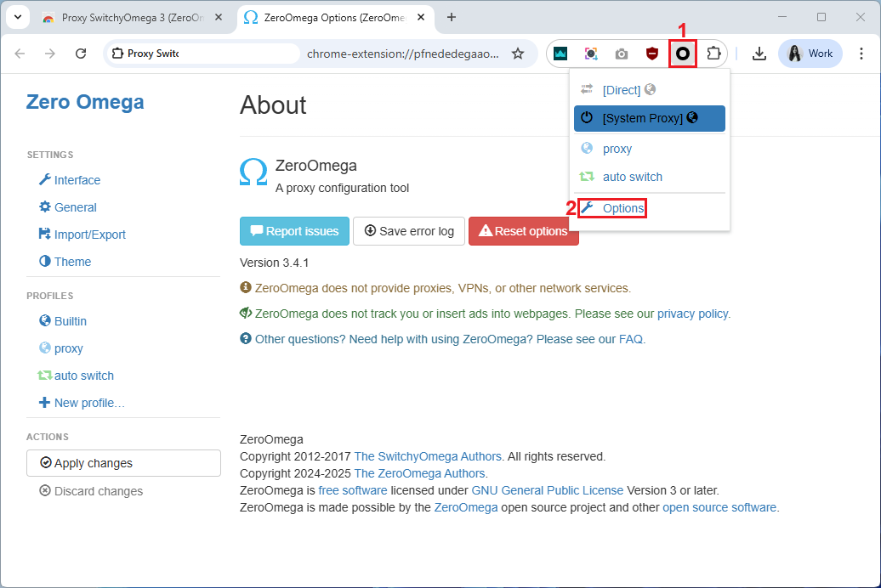Open the Work profile menu
Image resolution: width=881 pixels, height=588 pixels.
pos(810,54)
